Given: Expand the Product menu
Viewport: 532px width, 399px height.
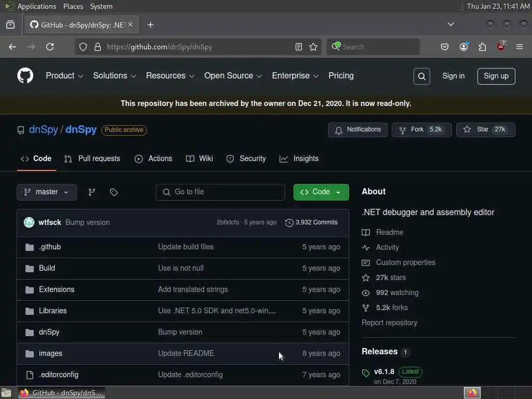Looking at the screenshot, I should click(x=64, y=76).
